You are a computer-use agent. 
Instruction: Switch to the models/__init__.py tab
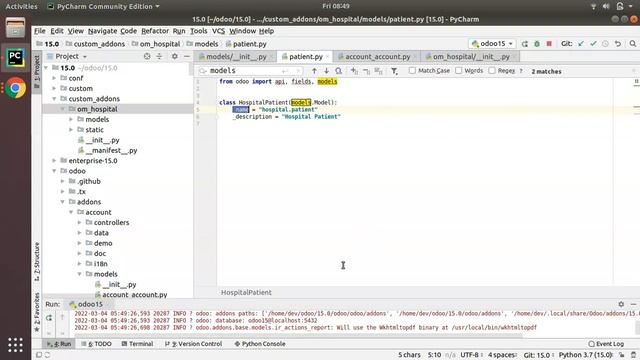pyautogui.click(x=236, y=57)
